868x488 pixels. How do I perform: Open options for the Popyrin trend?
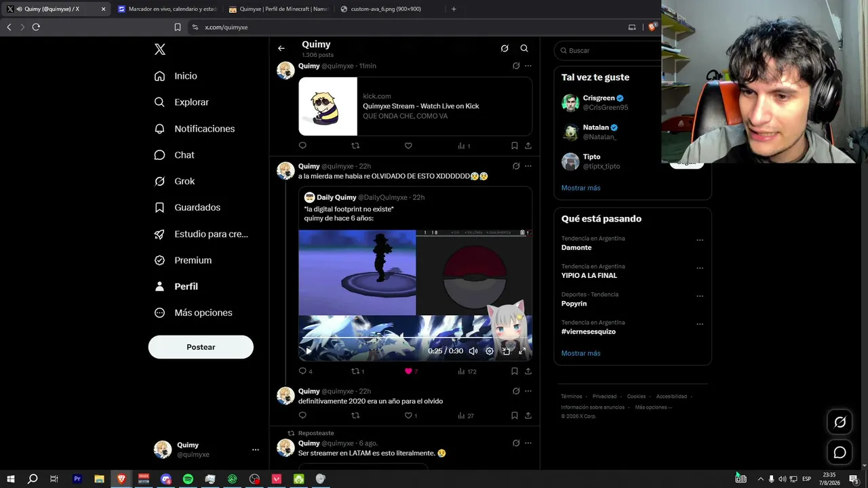pos(700,296)
